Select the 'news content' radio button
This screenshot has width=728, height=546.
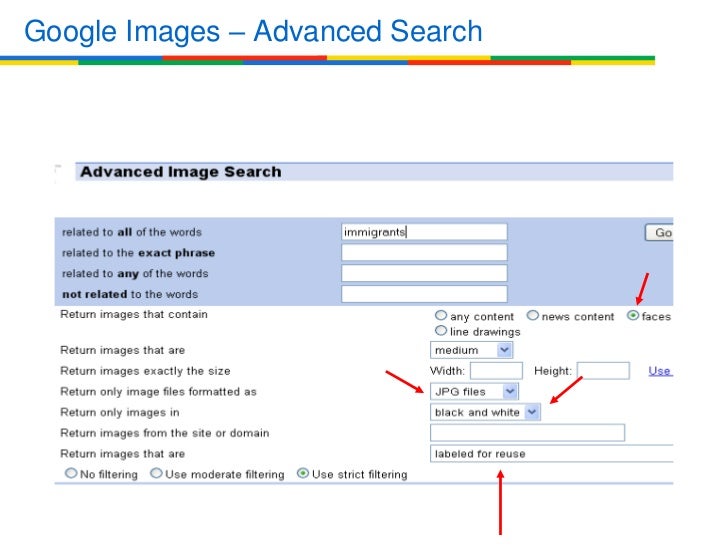(533, 316)
